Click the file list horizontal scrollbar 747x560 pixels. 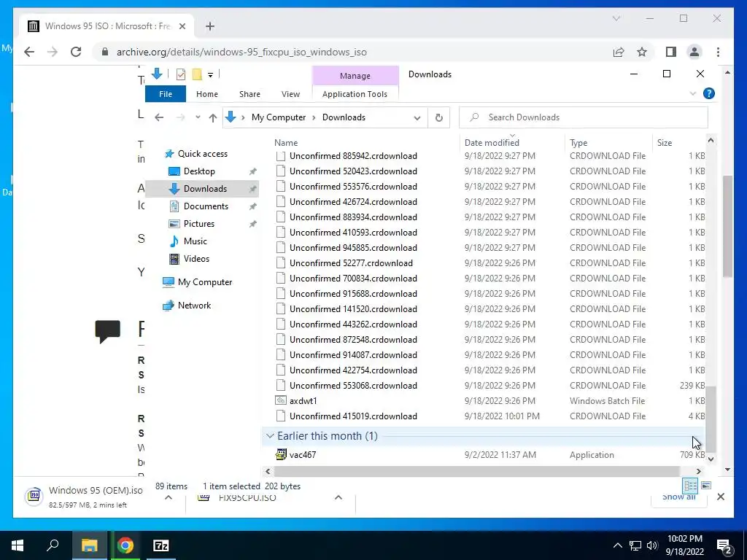click(x=476, y=471)
